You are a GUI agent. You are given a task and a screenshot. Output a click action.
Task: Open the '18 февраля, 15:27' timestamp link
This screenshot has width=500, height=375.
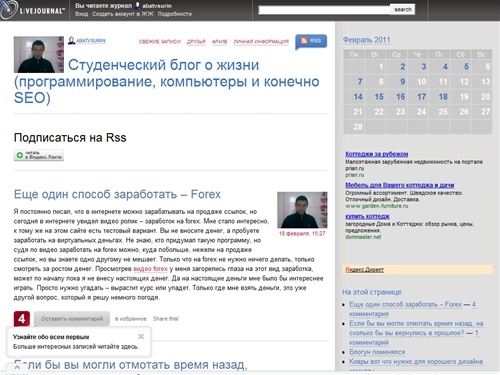(302, 233)
